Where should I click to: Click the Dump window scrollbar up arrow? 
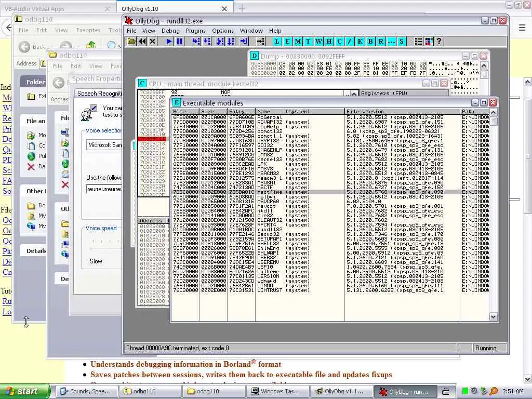pos(484,65)
